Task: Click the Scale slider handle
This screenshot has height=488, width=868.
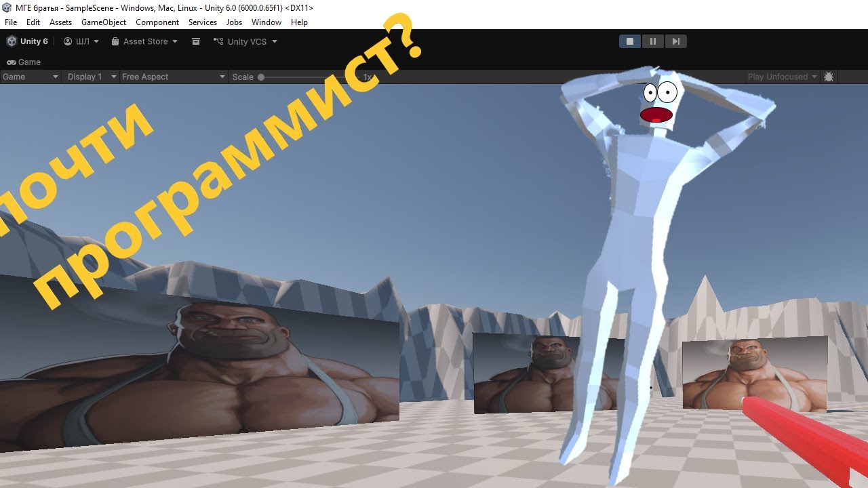Action: click(x=261, y=77)
